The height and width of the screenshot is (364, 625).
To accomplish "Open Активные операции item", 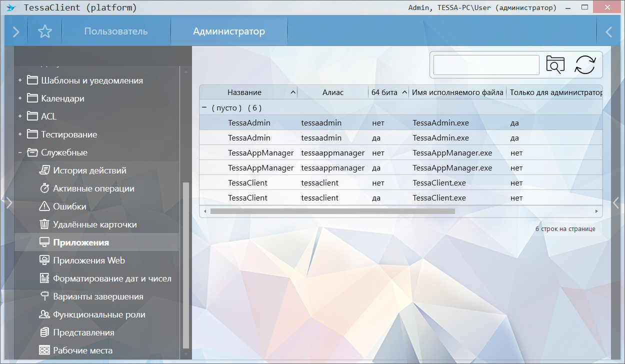I will 93,188.
